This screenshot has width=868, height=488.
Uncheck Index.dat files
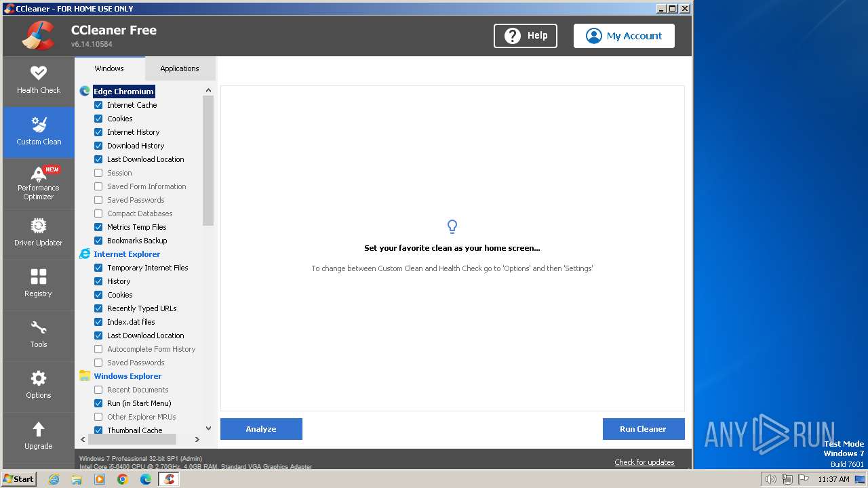(x=98, y=322)
